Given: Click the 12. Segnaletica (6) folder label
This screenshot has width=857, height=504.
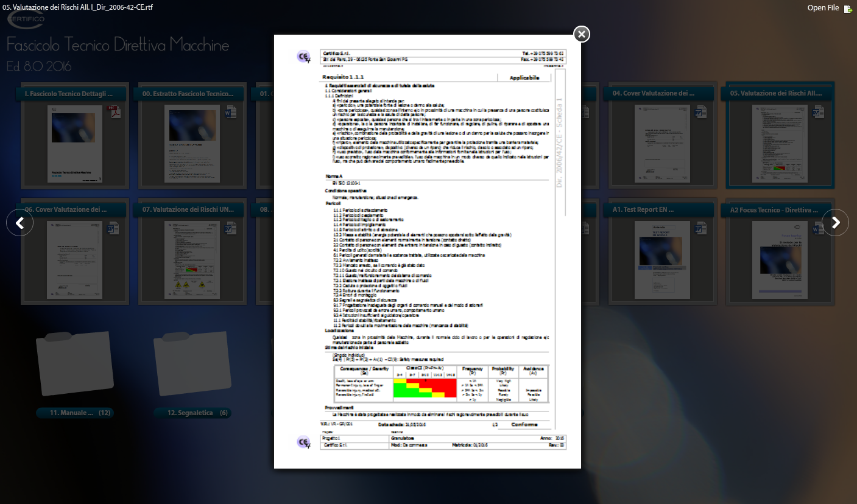Looking at the screenshot, I should pos(192,413).
